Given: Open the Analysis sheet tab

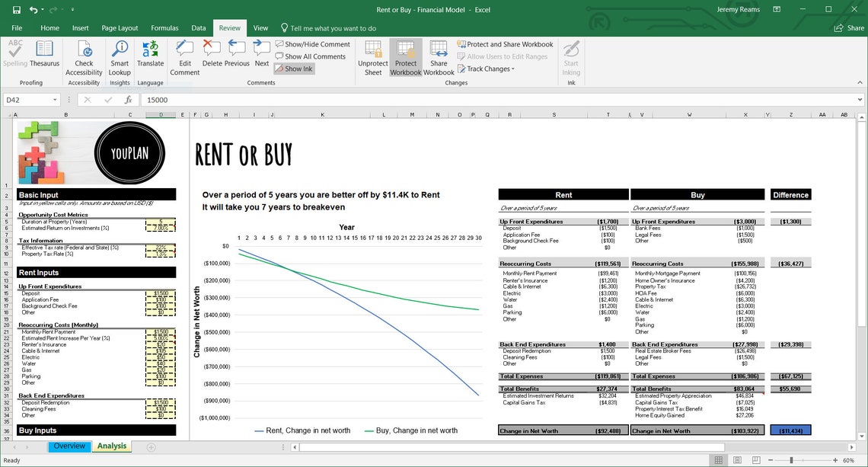Looking at the screenshot, I should (111, 446).
